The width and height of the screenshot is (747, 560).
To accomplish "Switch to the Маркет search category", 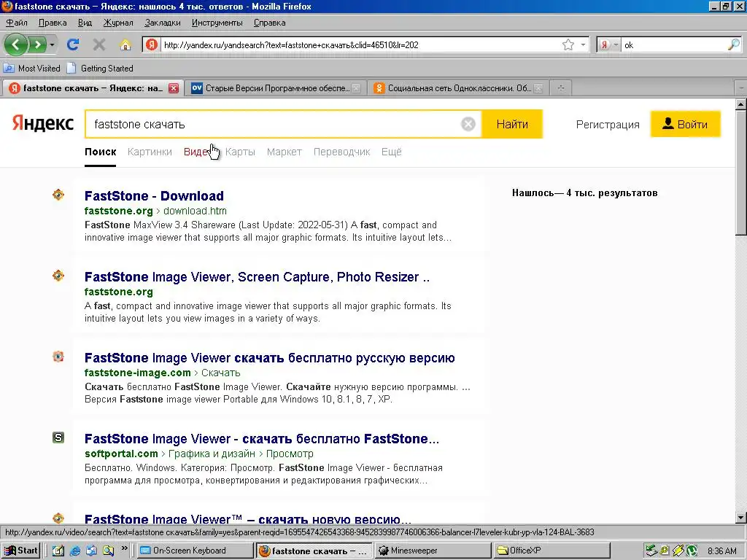I will [x=285, y=152].
